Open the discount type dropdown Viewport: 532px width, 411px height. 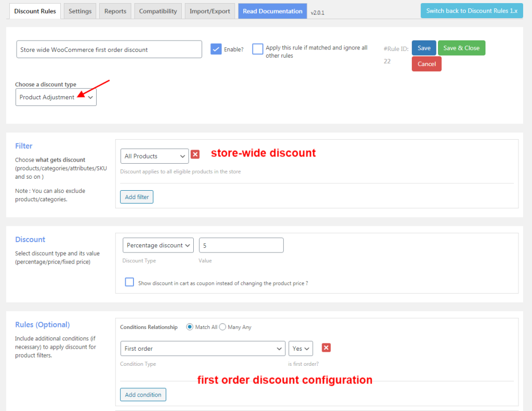coord(56,97)
